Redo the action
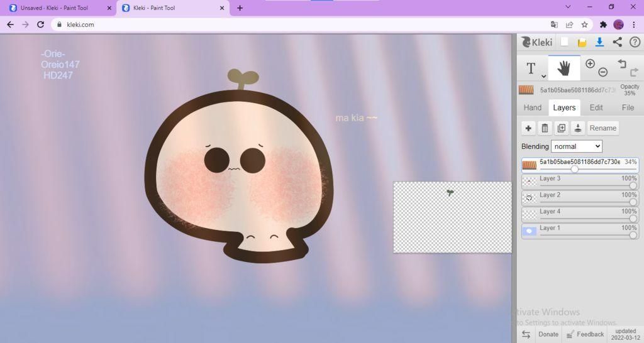Image resolution: width=644 pixels, height=343 pixels. click(x=634, y=72)
